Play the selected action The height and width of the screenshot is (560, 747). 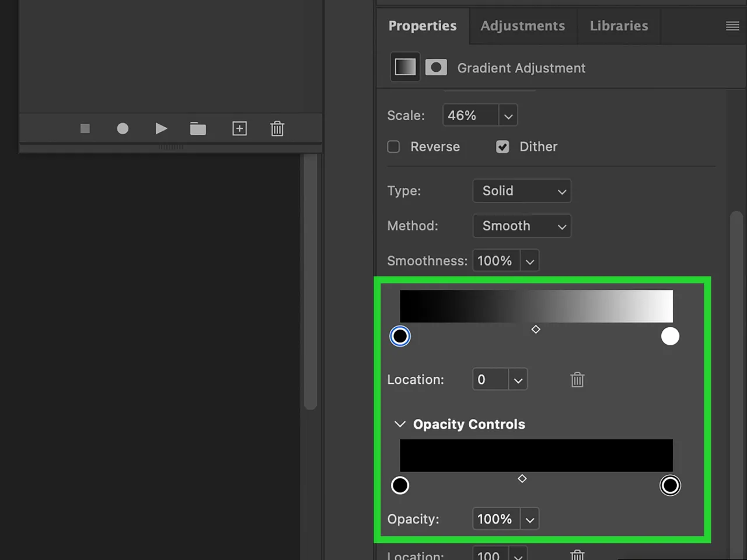click(161, 128)
